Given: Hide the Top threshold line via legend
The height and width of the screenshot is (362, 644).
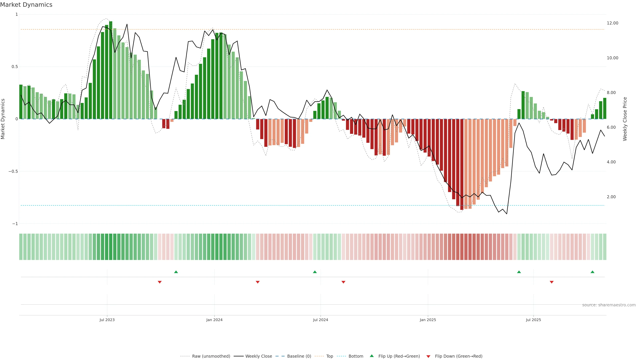Looking at the screenshot, I should (x=330, y=356).
